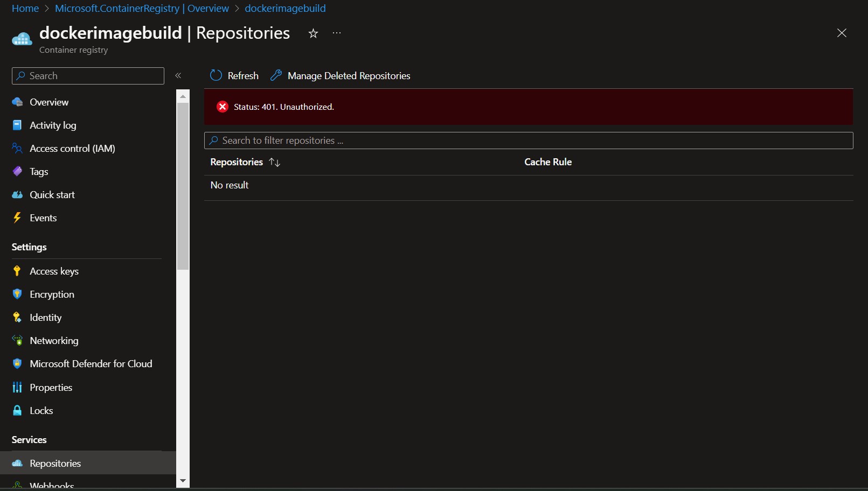Click the Overview cloud icon in sidebar
The height and width of the screenshot is (491, 868).
pos(17,102)
